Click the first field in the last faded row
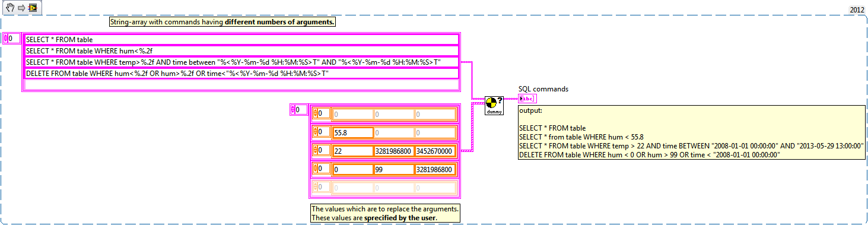This screenshot has width=868, height=225. [x=353, y=188]
